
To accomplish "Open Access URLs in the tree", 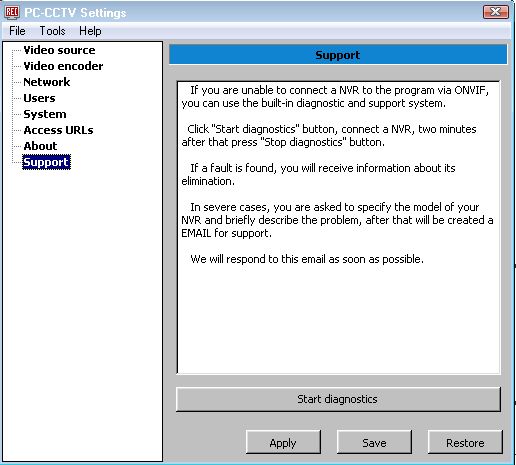I will point(58,130).
